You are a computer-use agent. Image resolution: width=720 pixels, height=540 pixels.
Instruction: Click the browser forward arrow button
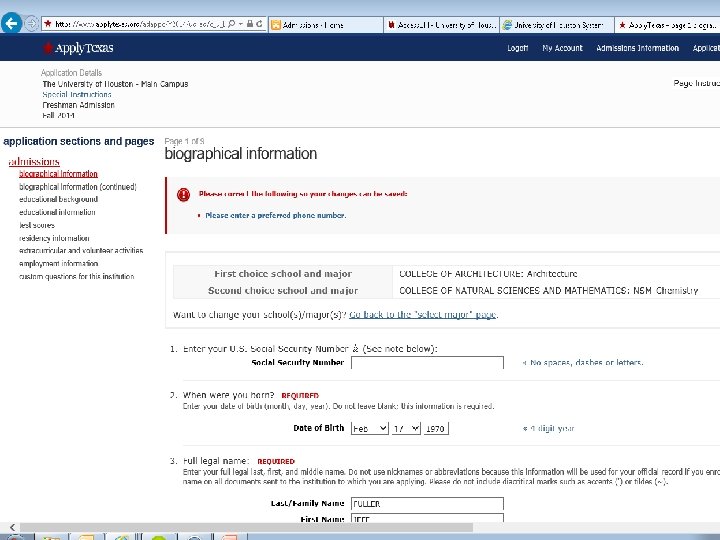(31, 23)
